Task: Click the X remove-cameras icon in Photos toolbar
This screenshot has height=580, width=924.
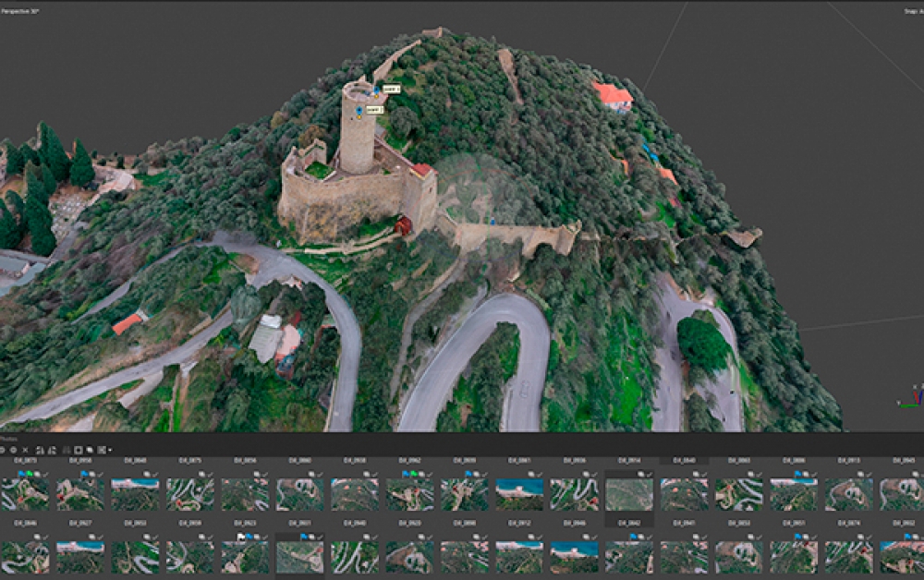Action: coord(25,450)
